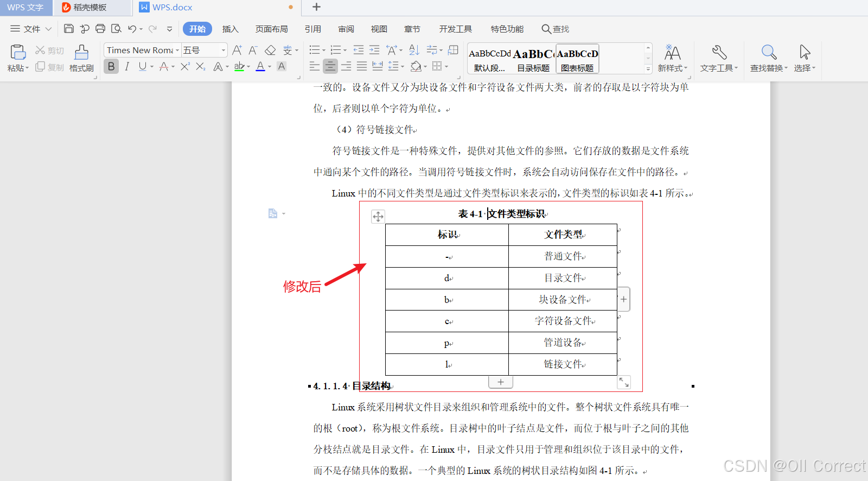Click the Text Tools (文字工具) wrench icon
868x481 pixels.
(719, 53)
